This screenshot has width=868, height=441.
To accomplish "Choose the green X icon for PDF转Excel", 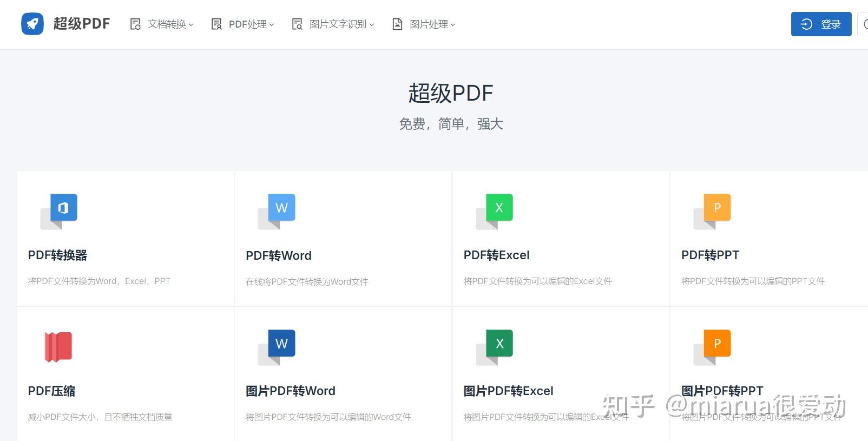I will 495,212.
